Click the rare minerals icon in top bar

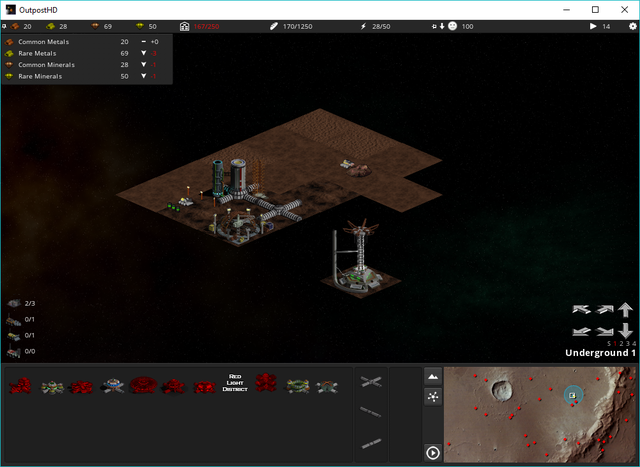click(x=140, y=26)
